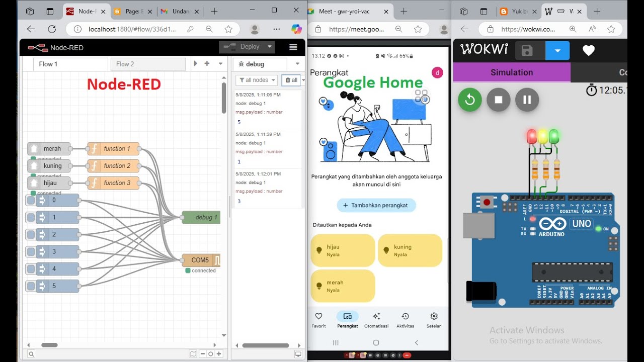Zoom out the Node-RED canvas
Screen dimensions: 644x362
point(203,354)
